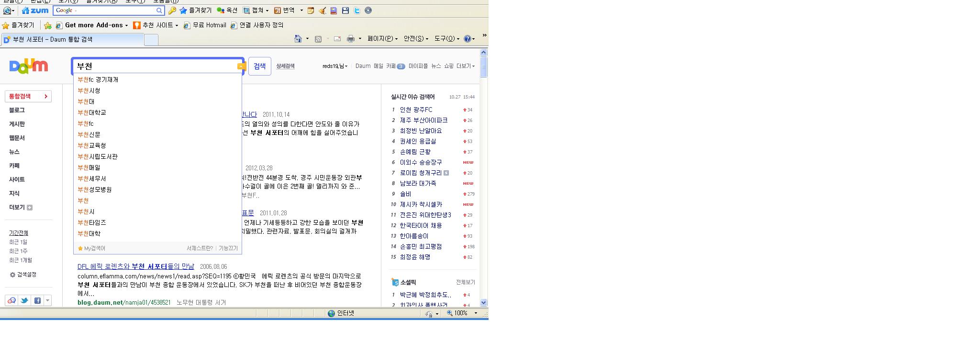The height and width of the screenshot is (353, 980).
Task: Turn off suggestions with 기능끄기
Action: (x=228, y=248)
